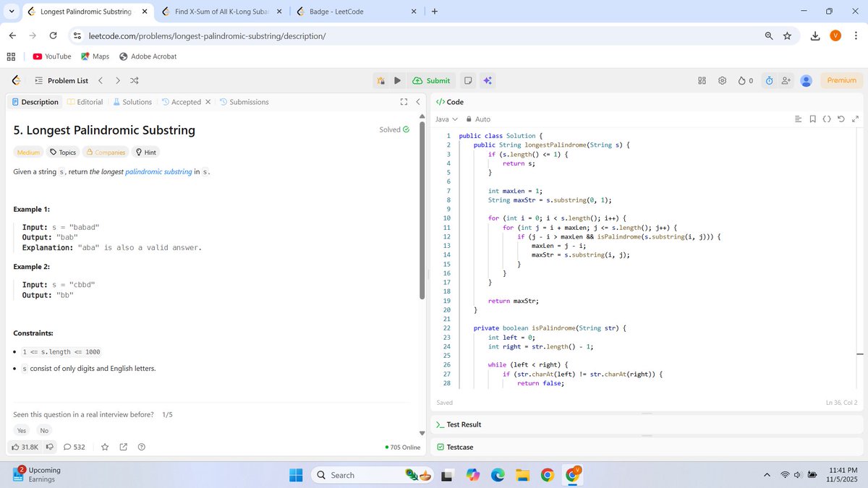Add problem to favorites with star icon
Screen dimensions: 868x488
pos(105,447)
